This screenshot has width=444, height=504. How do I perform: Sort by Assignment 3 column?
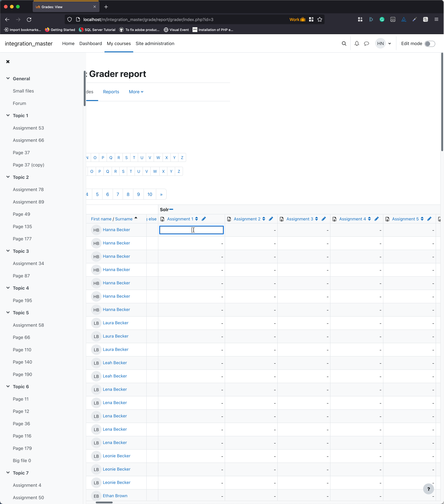pyautogui.click(x=317, y=219)
